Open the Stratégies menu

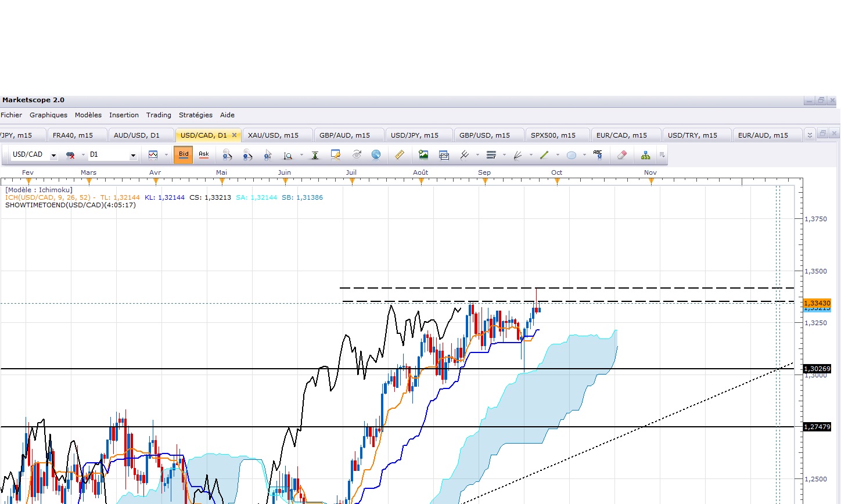click(196, 115)
